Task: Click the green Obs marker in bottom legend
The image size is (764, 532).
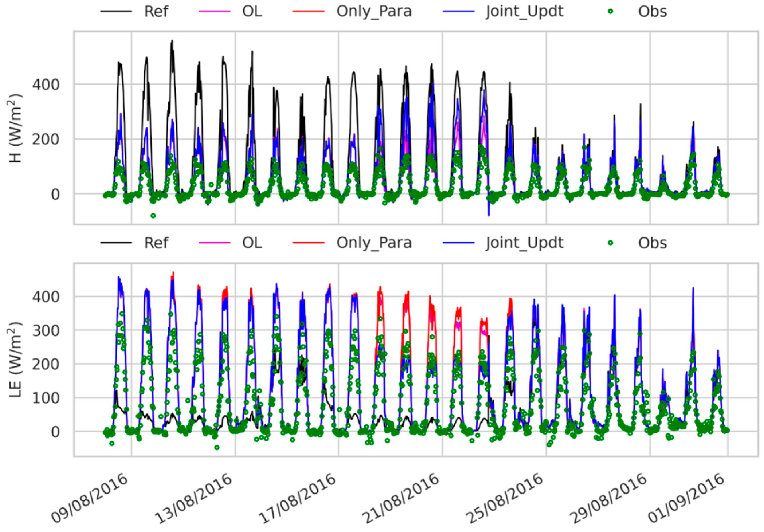Action: coord(610,243)
